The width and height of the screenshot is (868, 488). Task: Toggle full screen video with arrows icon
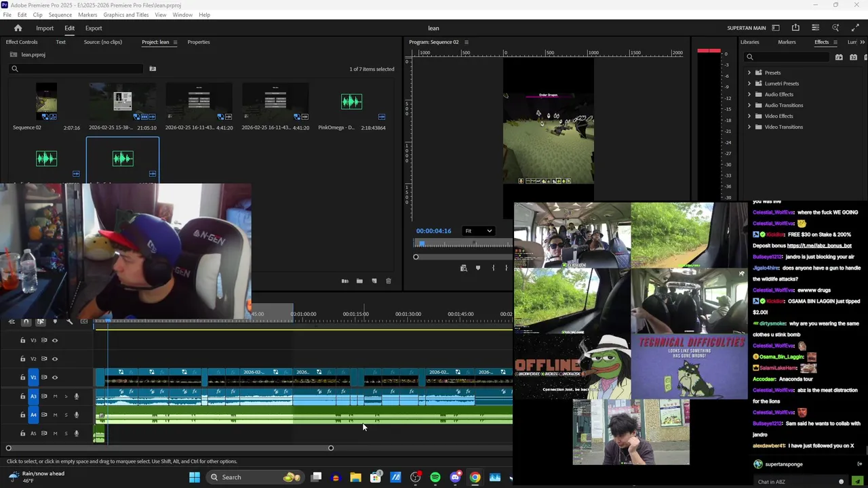pyautogui.click(x=855, y=28)
